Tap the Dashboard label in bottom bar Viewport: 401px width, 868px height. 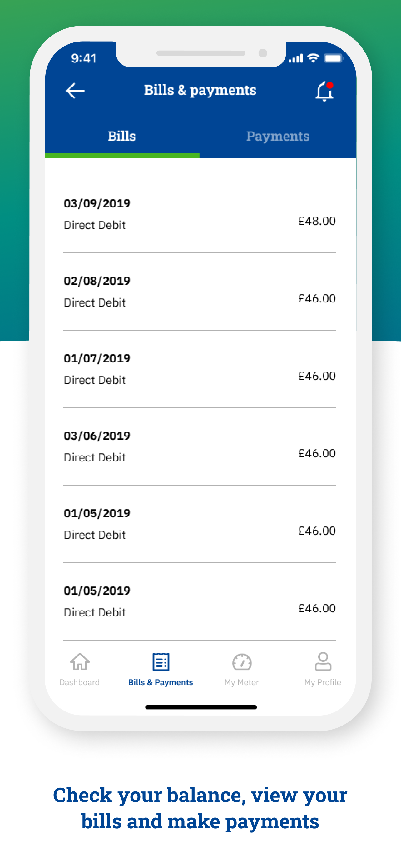point(79,682)
